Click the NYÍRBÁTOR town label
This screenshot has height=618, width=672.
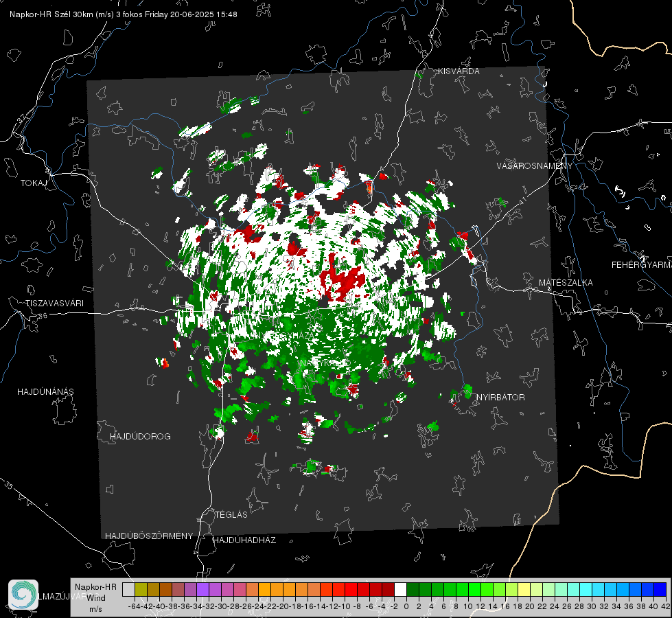point(500,398)
